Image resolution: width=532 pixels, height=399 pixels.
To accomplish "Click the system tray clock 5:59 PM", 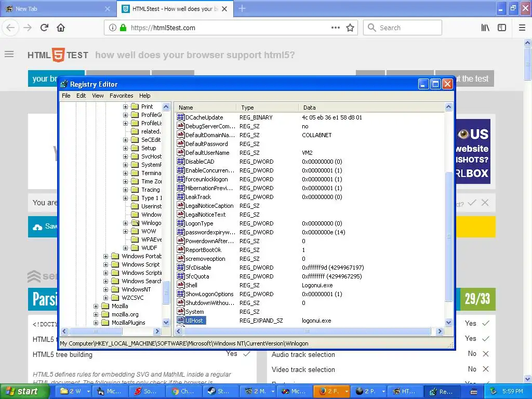I will click(x=512, y=391).
